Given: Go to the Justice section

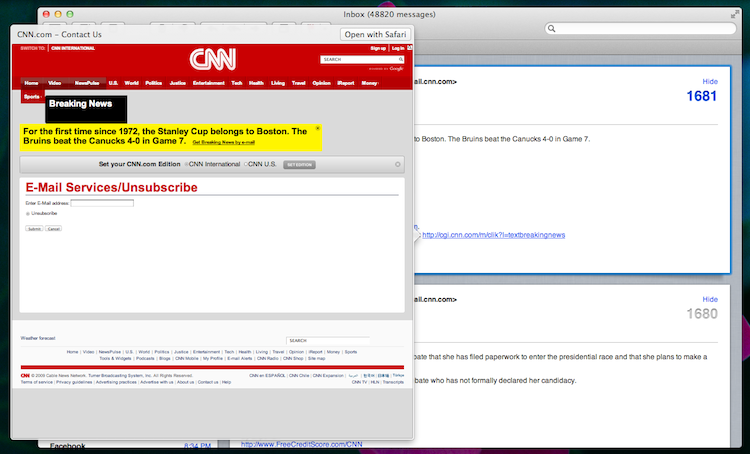Looking at the screenshot, I should pos(177,83).
